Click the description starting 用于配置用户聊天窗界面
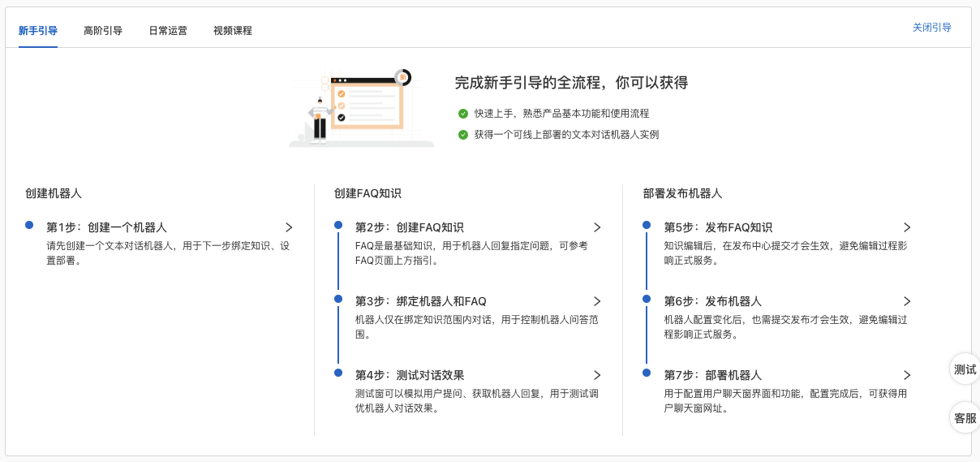Image resolution: width=980 pixels, height=462 pixels. click(785, 401)
